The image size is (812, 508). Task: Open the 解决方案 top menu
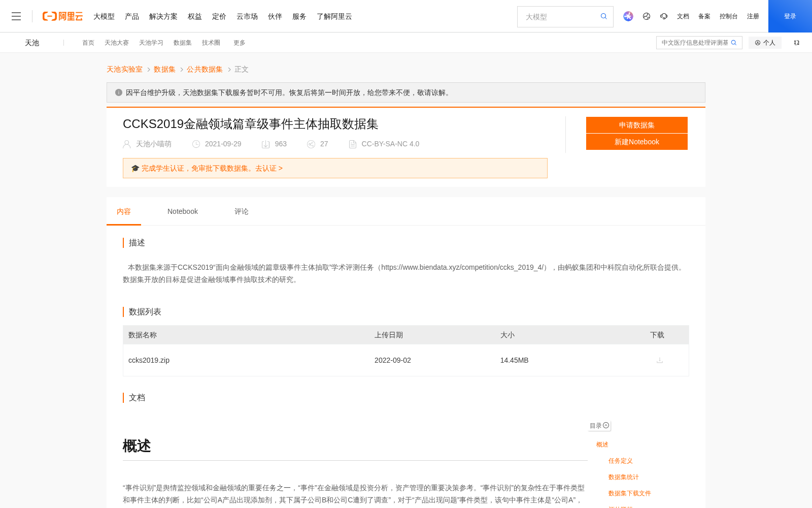pyautogui.click(x=163, y=16)
